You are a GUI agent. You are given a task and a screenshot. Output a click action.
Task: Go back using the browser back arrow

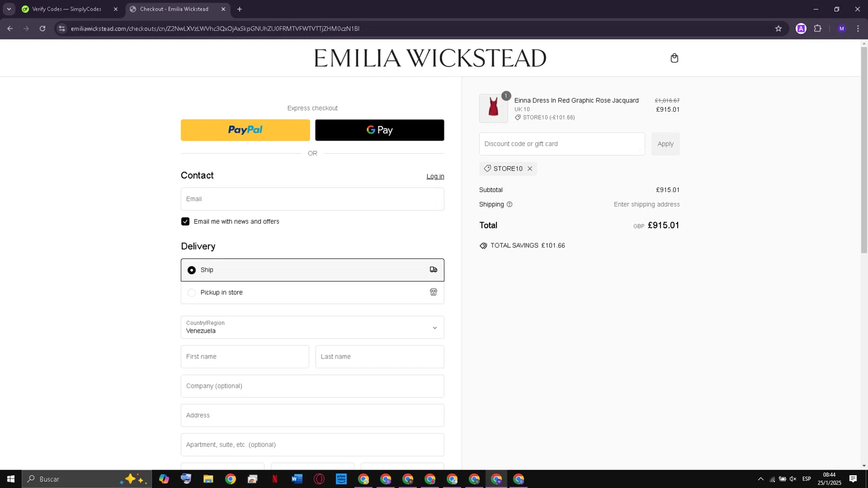point(10,28)
